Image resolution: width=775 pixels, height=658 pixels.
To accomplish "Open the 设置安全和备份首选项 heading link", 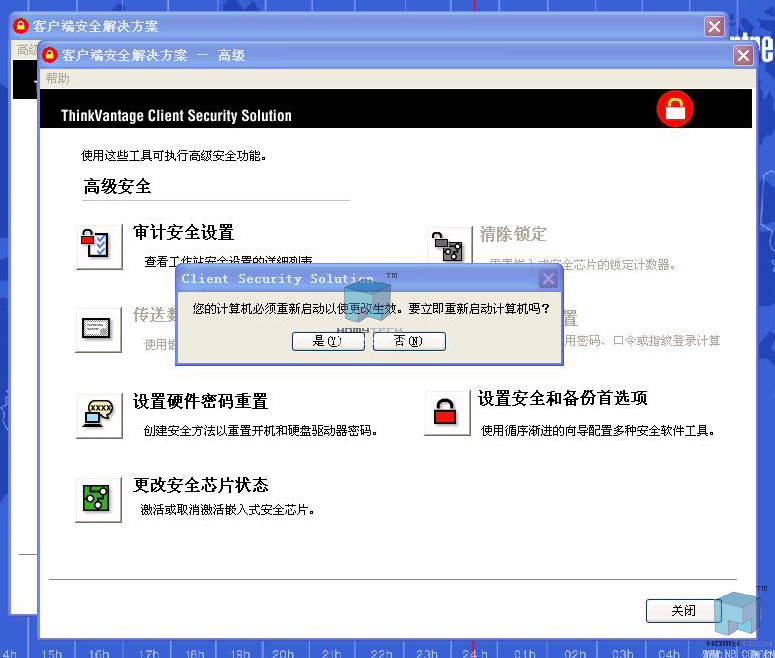I will click(562, 398).
